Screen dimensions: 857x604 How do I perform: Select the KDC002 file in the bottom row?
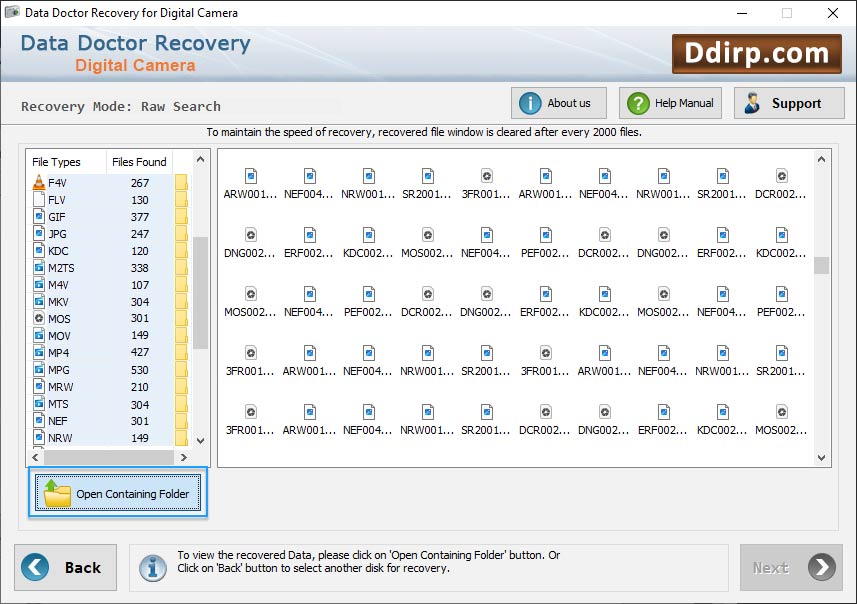[722, 420]
